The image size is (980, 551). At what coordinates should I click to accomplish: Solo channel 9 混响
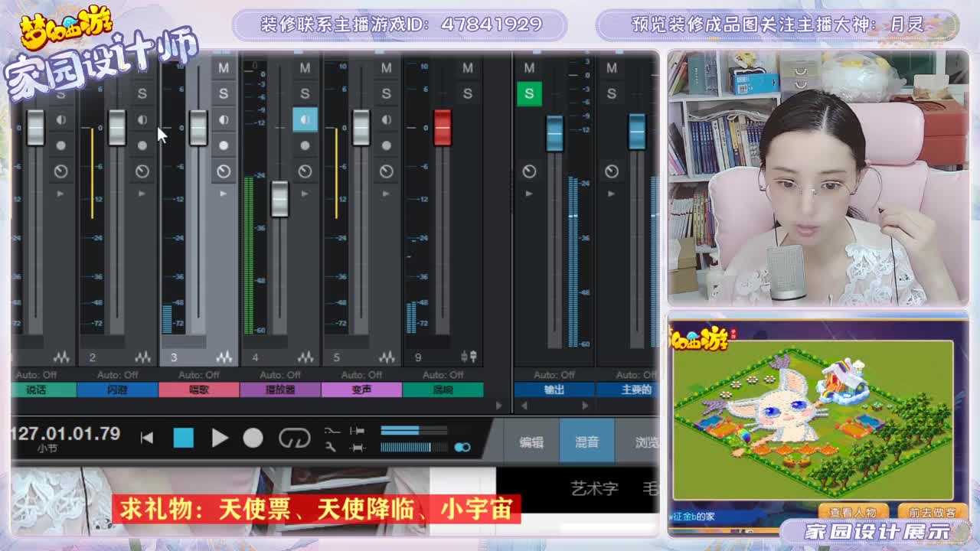coord(467,93)
